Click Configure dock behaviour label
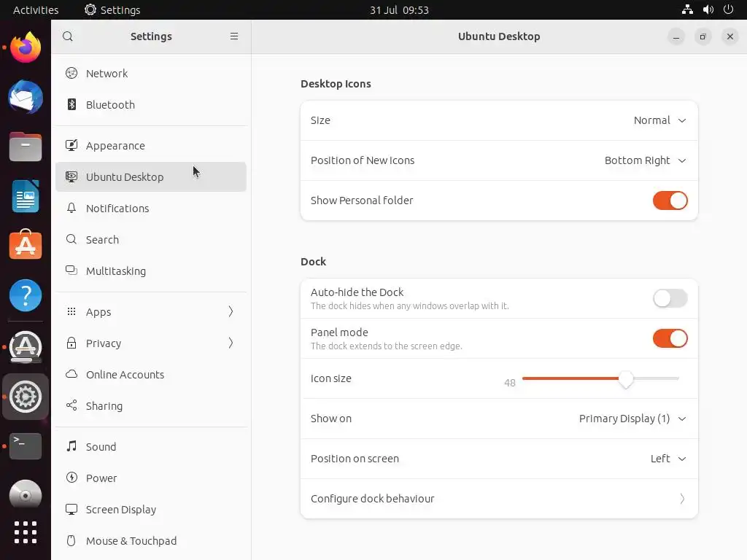The height and width of the screenshot is (560, 747). pos(373,499)
